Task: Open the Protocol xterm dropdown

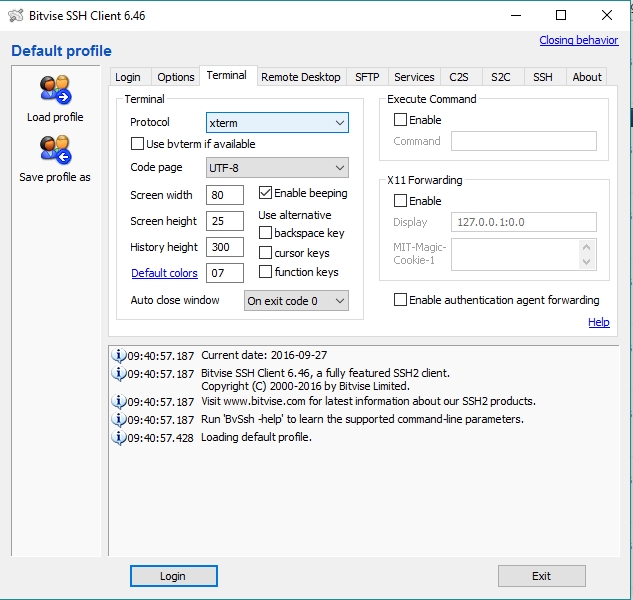Action: 277,123
